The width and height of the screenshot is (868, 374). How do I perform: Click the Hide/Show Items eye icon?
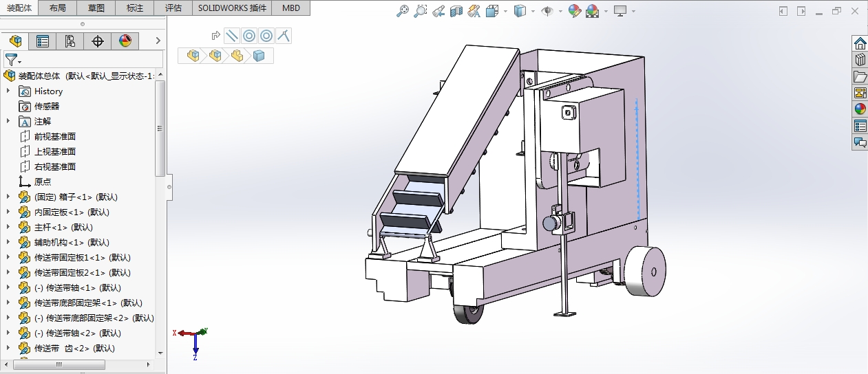(548, 11)
